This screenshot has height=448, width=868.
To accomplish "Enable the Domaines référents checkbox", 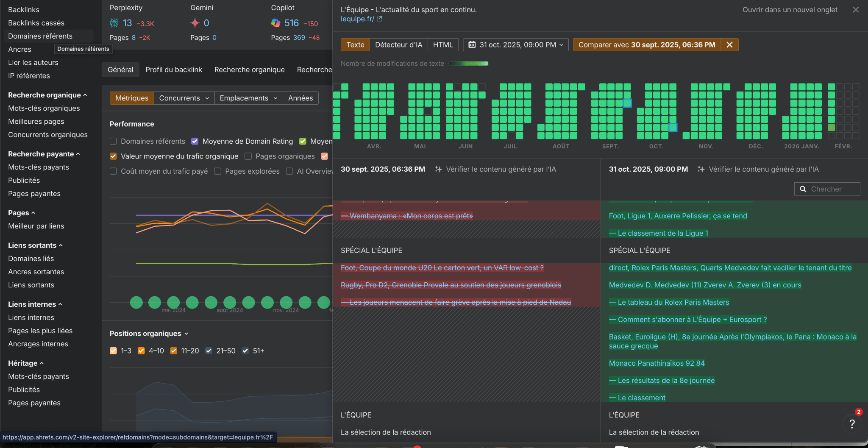I will tap(113, 141).
